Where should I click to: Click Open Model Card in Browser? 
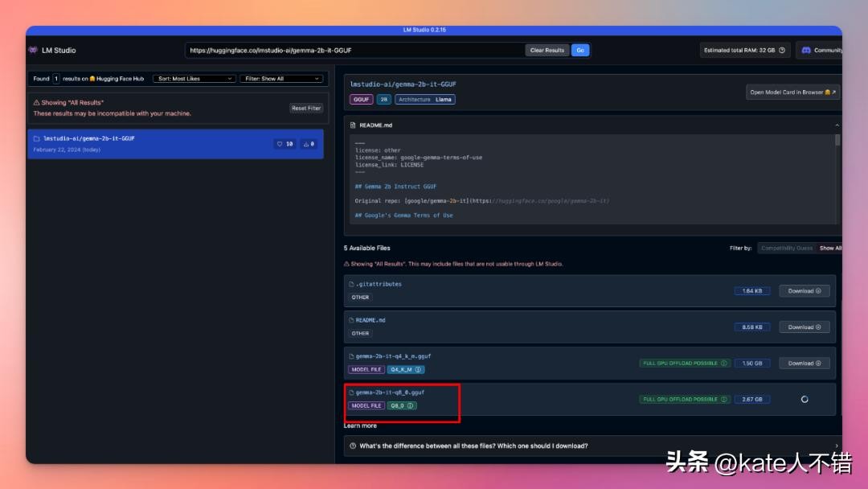coord(792,92)
